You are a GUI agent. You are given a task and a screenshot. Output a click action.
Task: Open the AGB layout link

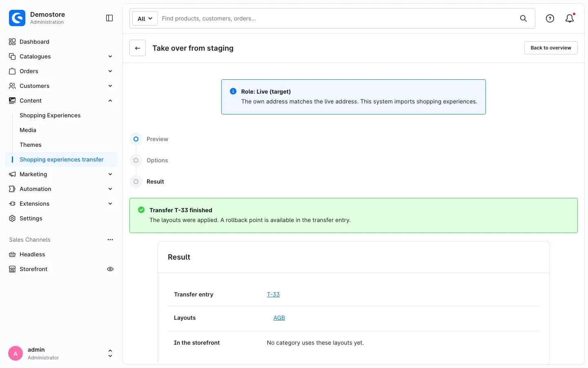click(279, 318)
